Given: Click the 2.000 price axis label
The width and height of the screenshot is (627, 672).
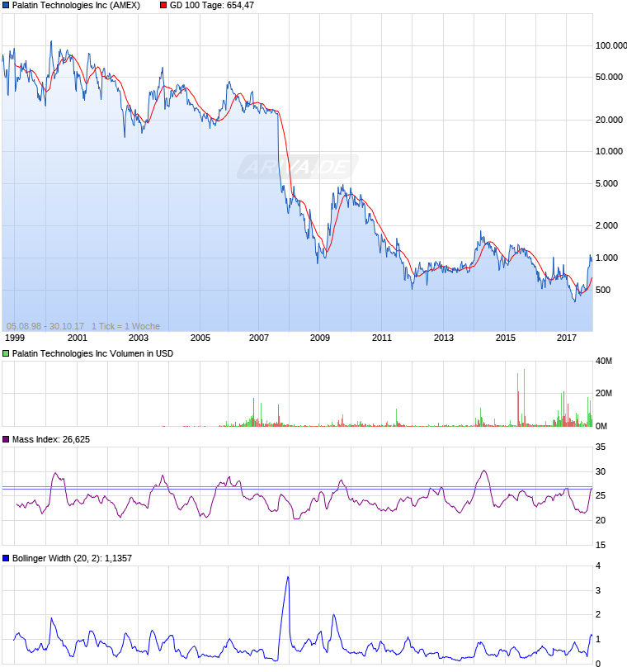Looking at the screenshot, I should click(607, 225).
